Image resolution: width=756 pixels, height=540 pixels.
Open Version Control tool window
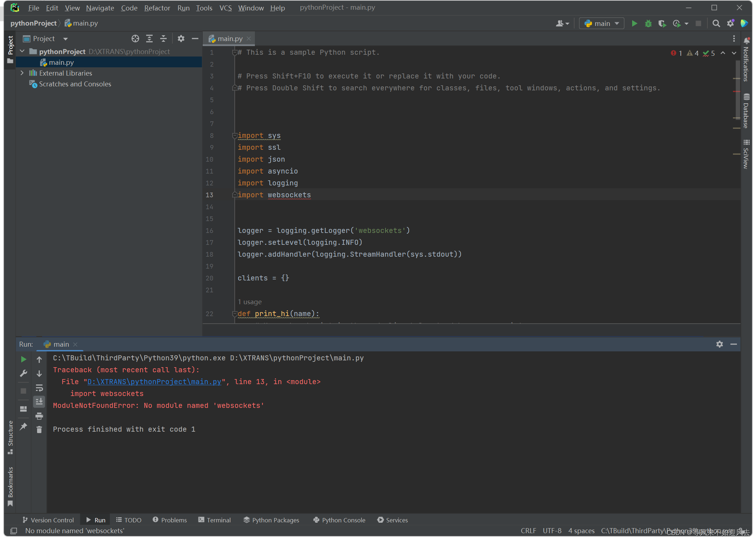[x=48, y=520]
